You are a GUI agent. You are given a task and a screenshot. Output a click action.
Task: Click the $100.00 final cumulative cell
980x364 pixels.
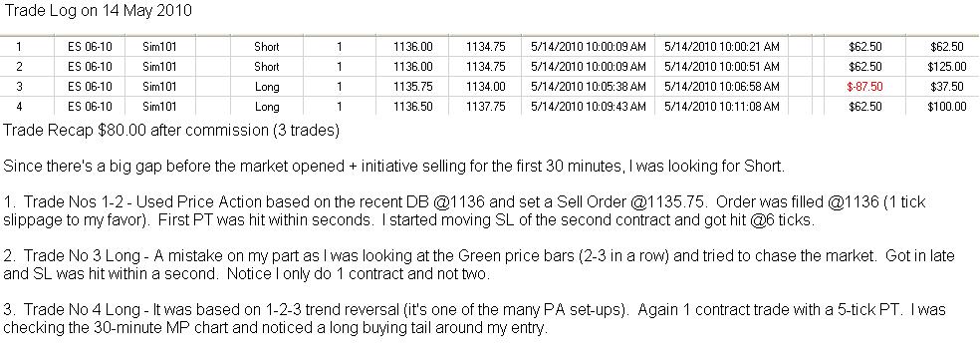tap(946, 107)
